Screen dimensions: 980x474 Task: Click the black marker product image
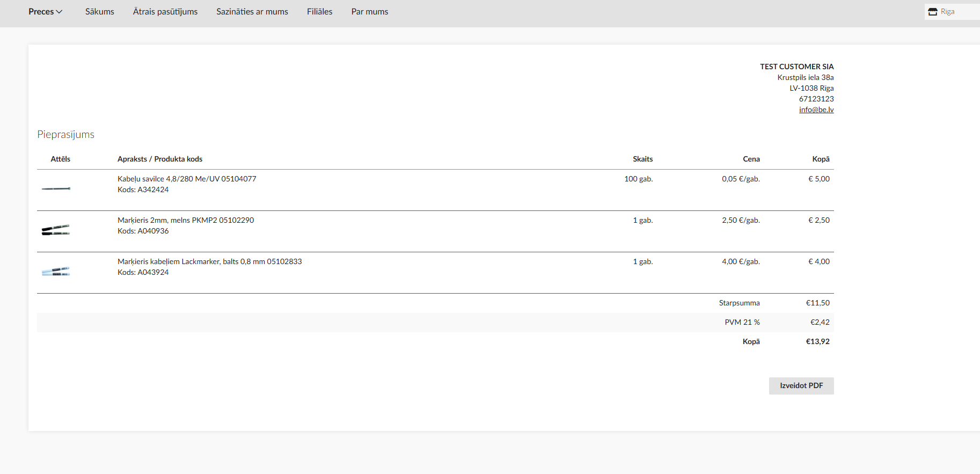click(x=56, y=230)
